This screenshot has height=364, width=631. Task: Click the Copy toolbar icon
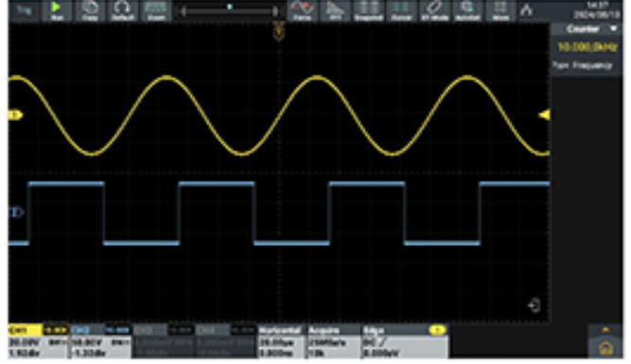click(89, 10)
